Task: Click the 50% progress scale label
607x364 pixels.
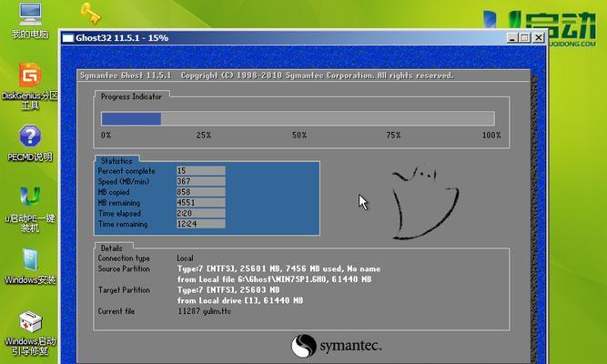Action: (299, 136)
